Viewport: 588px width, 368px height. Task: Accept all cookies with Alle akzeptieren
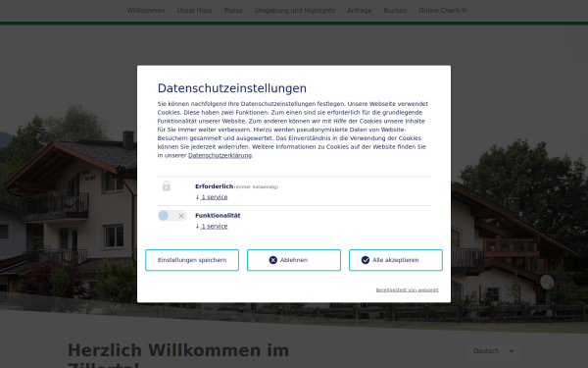[396, 260]
